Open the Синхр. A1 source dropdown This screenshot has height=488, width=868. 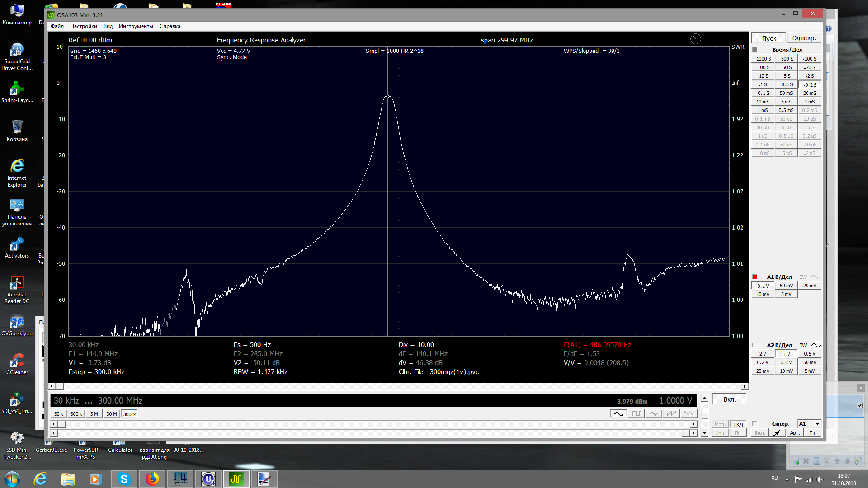pos(817,424)
